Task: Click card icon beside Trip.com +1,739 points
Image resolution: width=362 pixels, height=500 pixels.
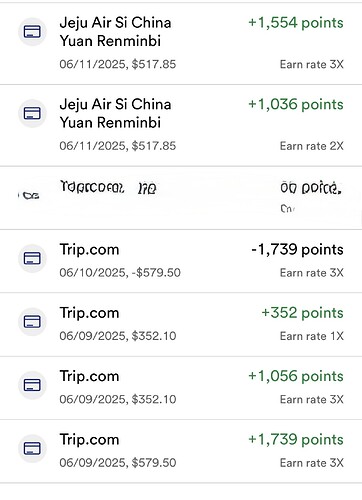Action: (x=32, y=448)
